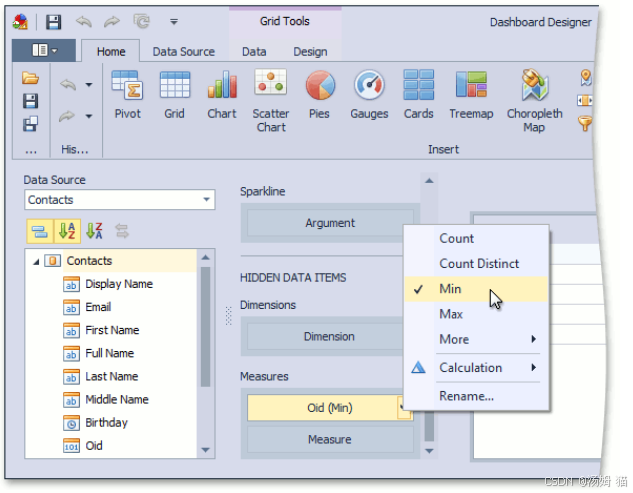Select the Birthday date field
The image size is (633, 493).
[x=106, y=422]
